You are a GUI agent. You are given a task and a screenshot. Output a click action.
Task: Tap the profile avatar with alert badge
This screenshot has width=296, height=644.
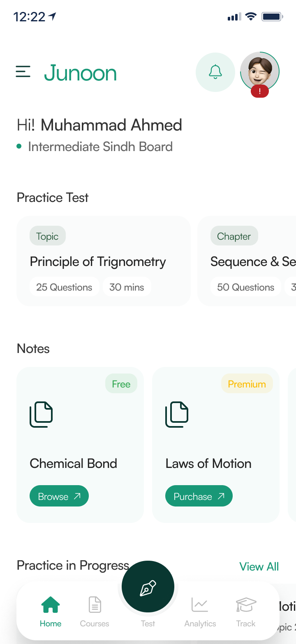(x=259, y=71)
